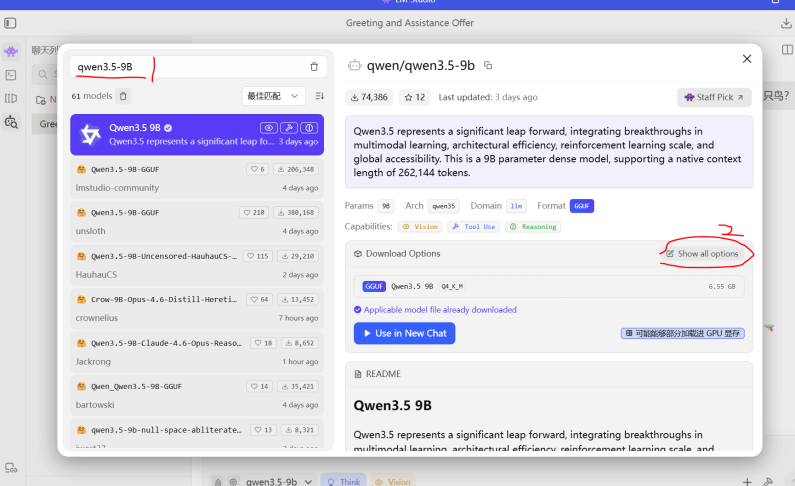The width and height of the screenshot is (795, 486).
Task: Open the Developer terminal icon in sidebar
Action: point(11,75)
